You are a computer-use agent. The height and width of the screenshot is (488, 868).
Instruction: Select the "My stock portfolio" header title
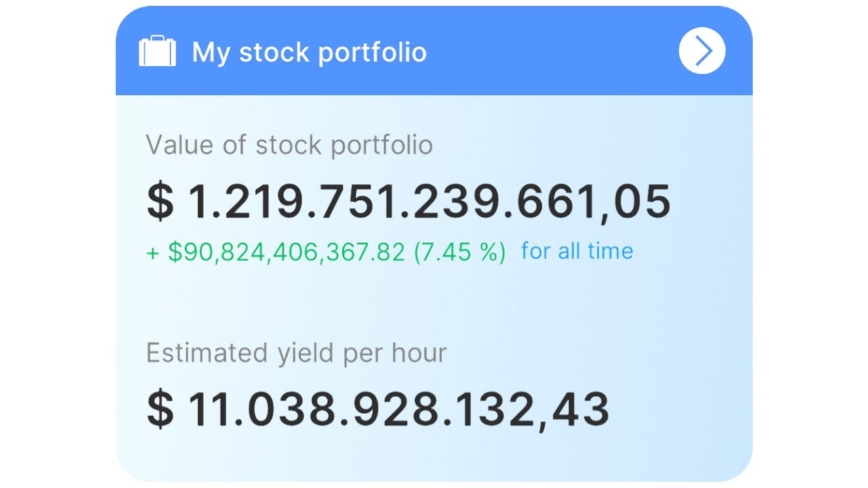(x=309, y=52)
